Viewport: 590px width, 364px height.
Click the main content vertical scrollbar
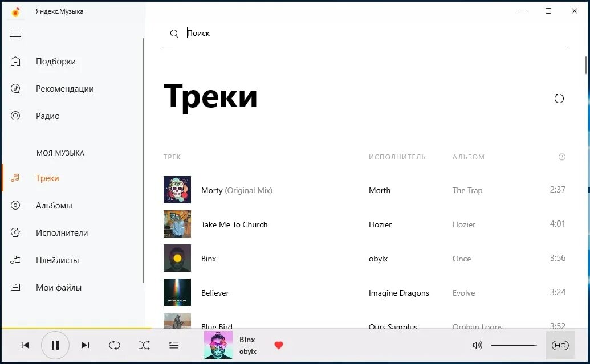pyautogui.click(x=586, y=65)
